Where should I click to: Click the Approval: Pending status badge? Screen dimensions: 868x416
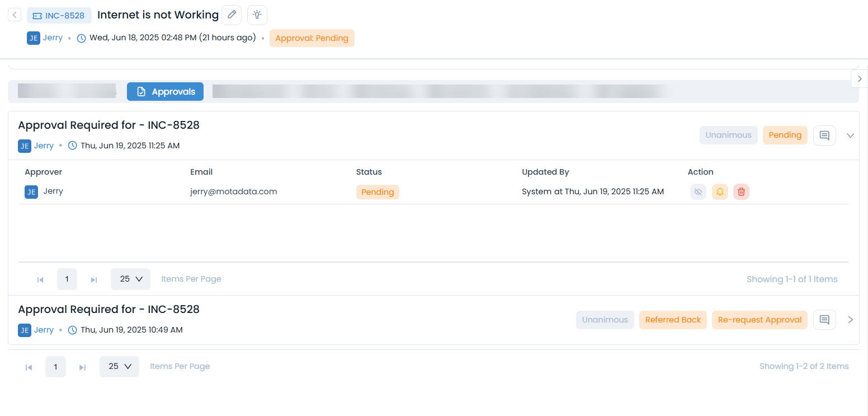pyautogui.click(x=312, y=38)
